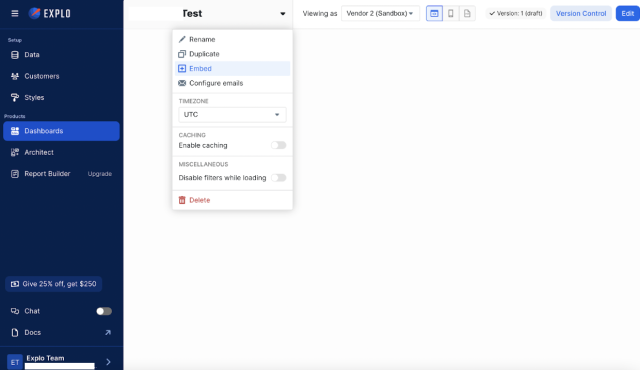This screenshot has height=370, width=640.
Task: Open the UTC timezone dropdown
Action: (x=232, y=115)
